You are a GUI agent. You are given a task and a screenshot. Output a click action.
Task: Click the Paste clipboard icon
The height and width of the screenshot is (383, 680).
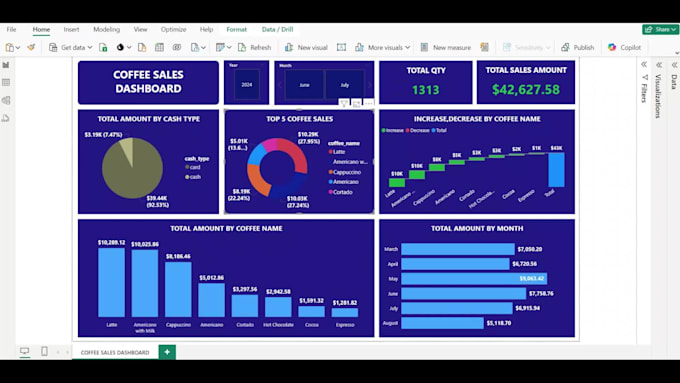click(x=10, y=47)
